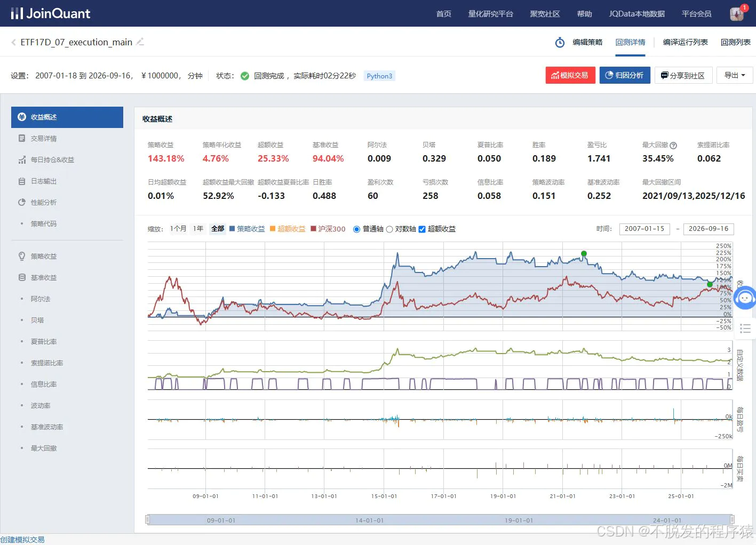This screenshot has width=756, height=545.
Task: Open the 导出 dropdown
Action: click(x=735, y=75)
